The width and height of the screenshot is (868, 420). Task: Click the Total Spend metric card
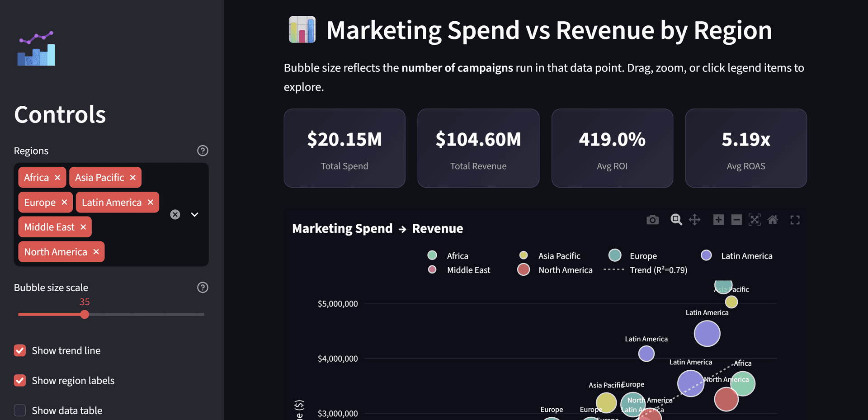pyautogui.click(x=344, y=148)
